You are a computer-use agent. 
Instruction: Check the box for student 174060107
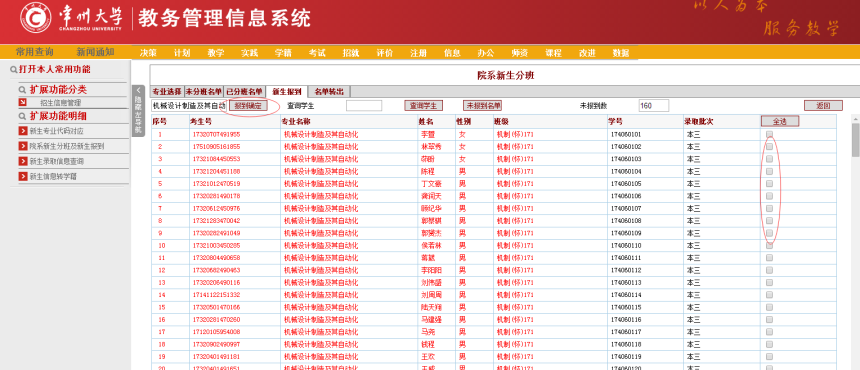[x=770, y=208]
